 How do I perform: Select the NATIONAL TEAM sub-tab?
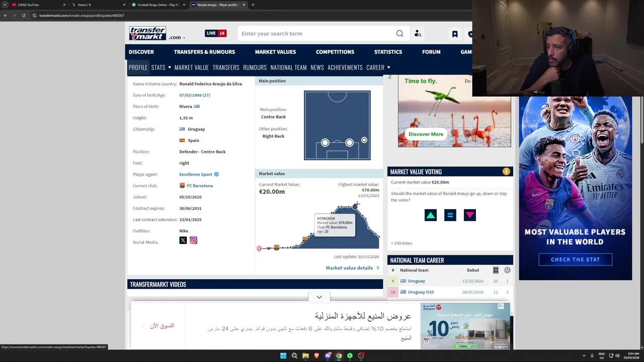click(x=288, y=67)
